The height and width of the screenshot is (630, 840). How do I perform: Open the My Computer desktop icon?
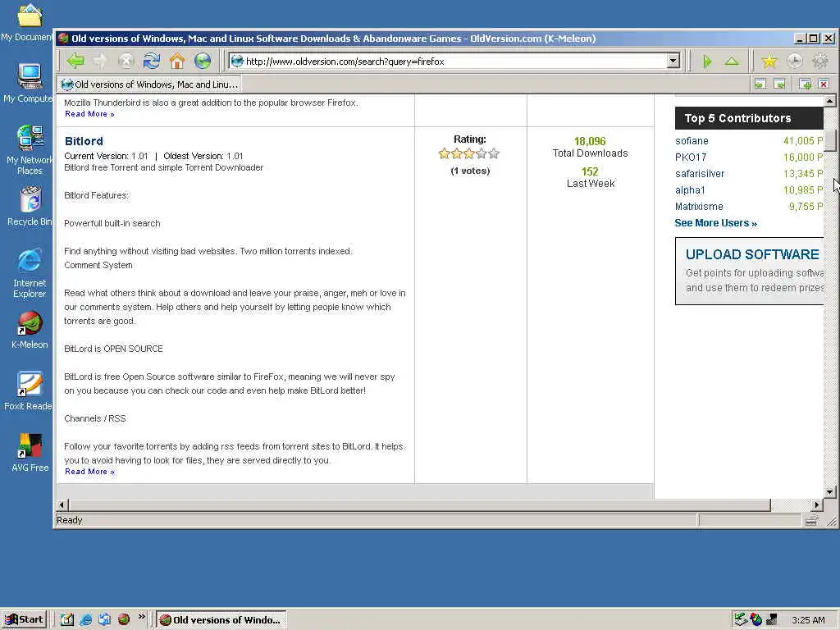coord(30,81)
